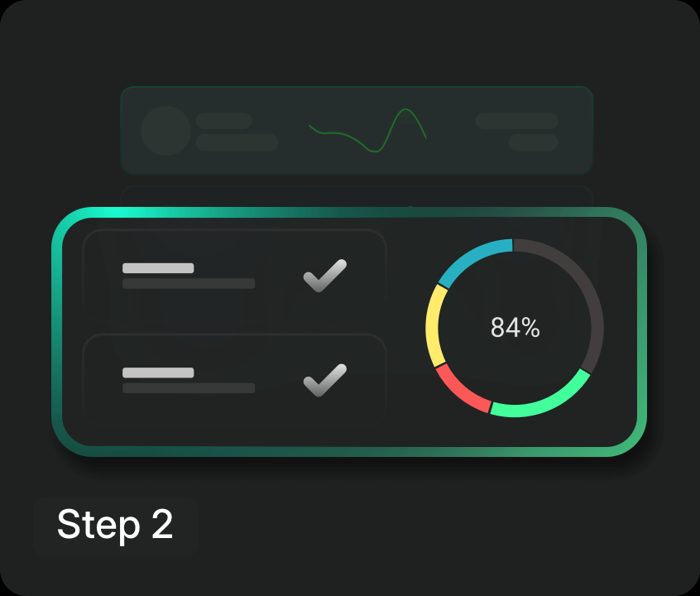Image resolution: width=700 pixels, height=596 pixels.
Task: Click the white title bar in bottom list card
Action: point(158,372)
